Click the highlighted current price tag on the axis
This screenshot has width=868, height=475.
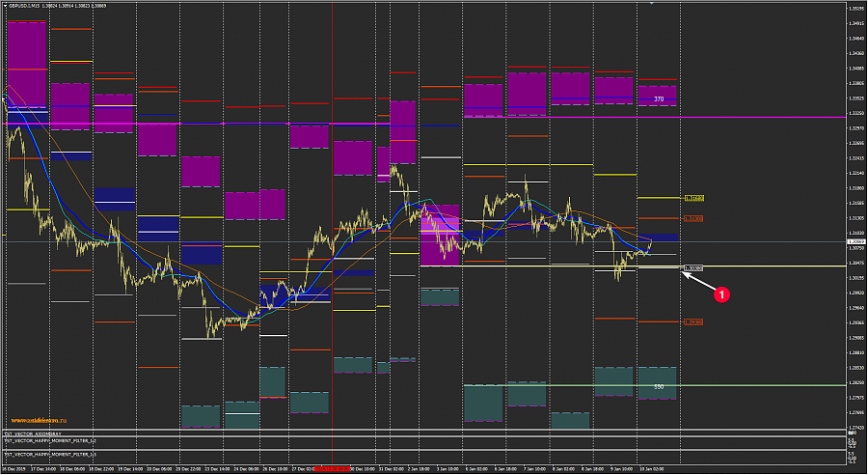pos(856,241)
